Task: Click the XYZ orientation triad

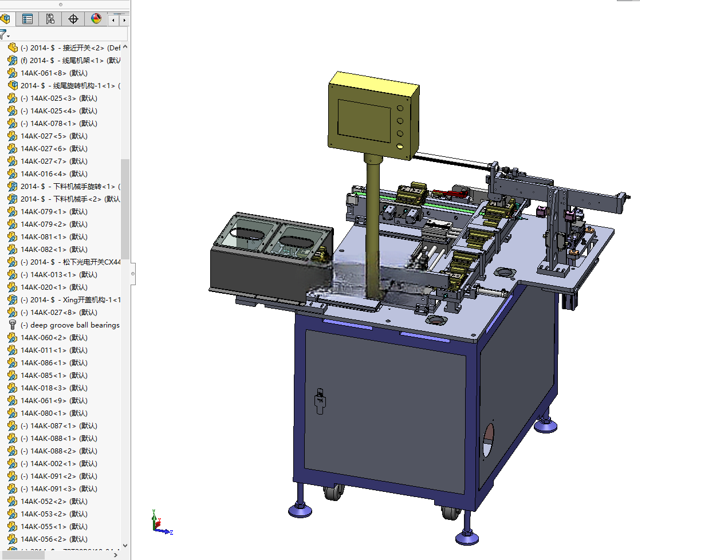Action: [x=162, y=523]
